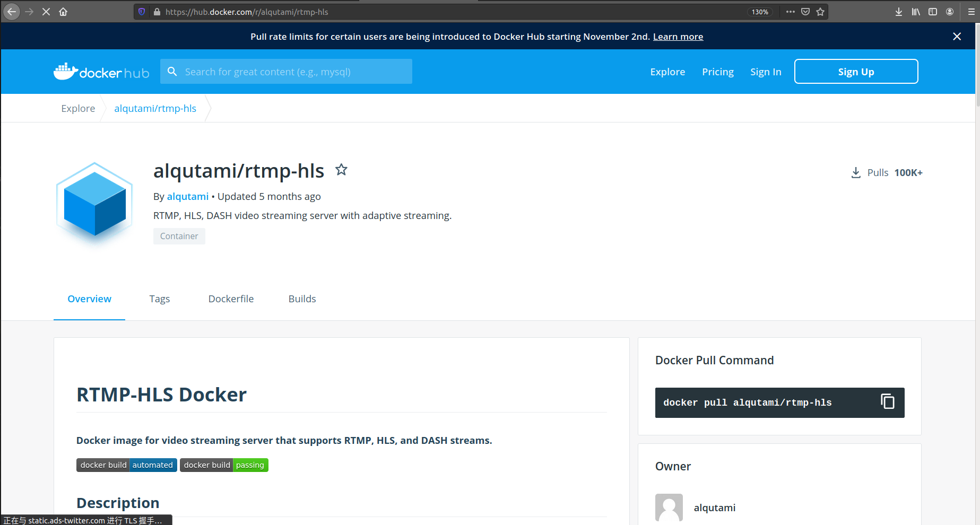Image resolution: width=980 pixels, height=525 pixels.
Task: Click the docker build automated badge
Action: point(127,465)
